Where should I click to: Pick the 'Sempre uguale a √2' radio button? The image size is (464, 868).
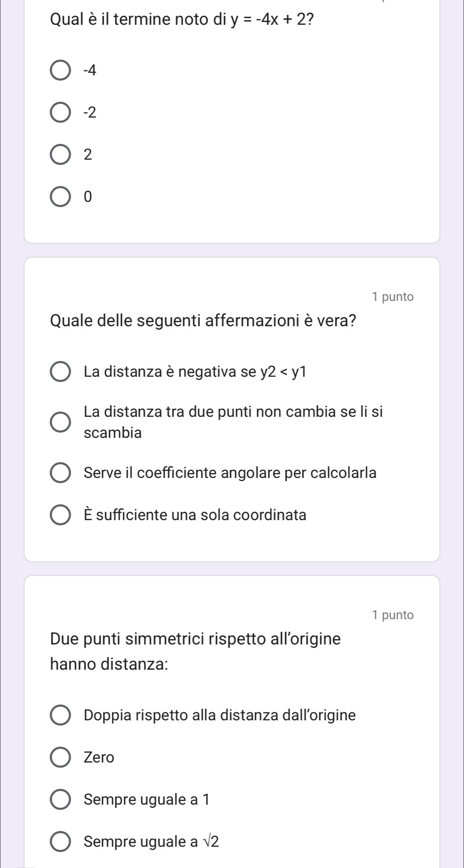coord(60,842)
